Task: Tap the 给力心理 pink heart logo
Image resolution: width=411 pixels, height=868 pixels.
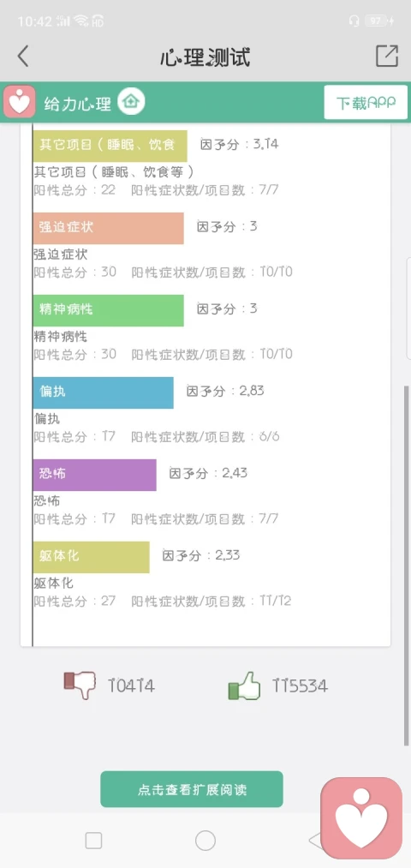Action: pyautogui.click(x=20, y=103)
